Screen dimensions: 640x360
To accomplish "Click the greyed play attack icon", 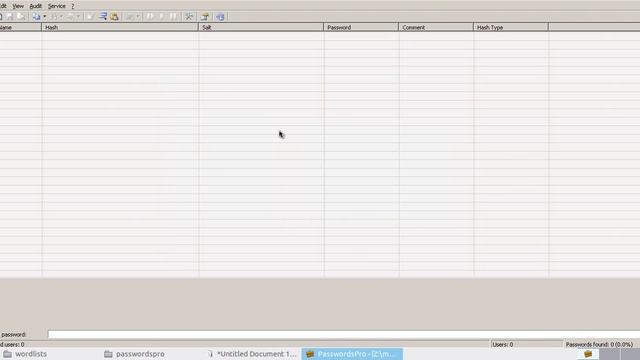I will click(x=162, y=17).
